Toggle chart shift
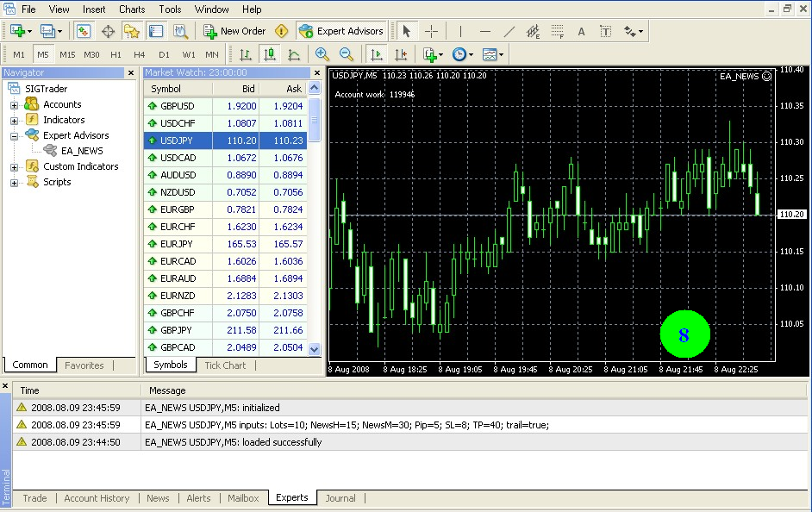Image resolution: width=812 pixels, height=512 pixels. (401, 54)
